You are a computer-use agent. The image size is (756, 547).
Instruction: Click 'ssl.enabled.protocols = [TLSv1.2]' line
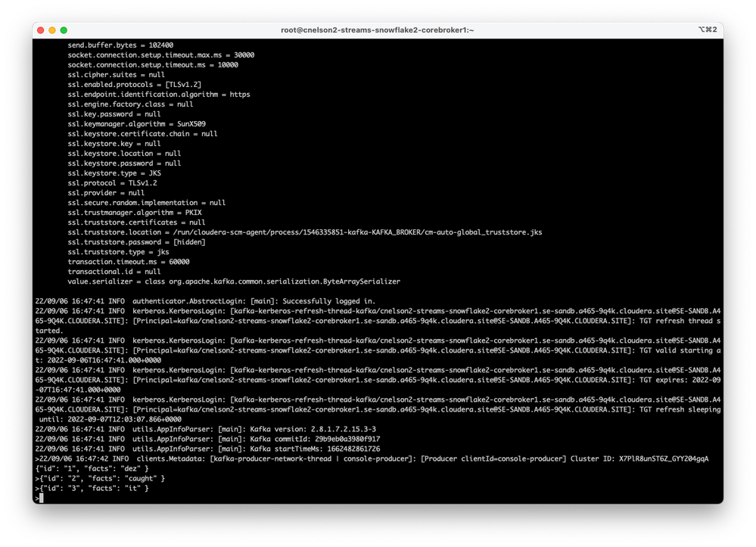coord(135,84)
